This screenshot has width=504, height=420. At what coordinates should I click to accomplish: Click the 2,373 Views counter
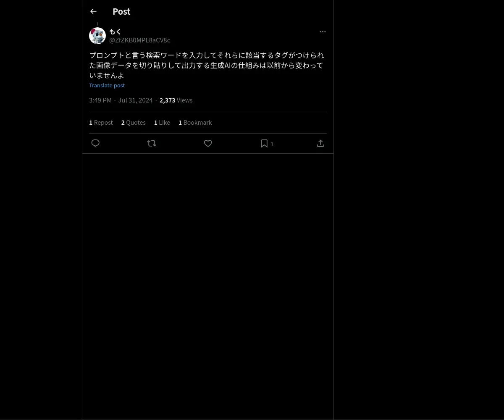tap(176, 100)
